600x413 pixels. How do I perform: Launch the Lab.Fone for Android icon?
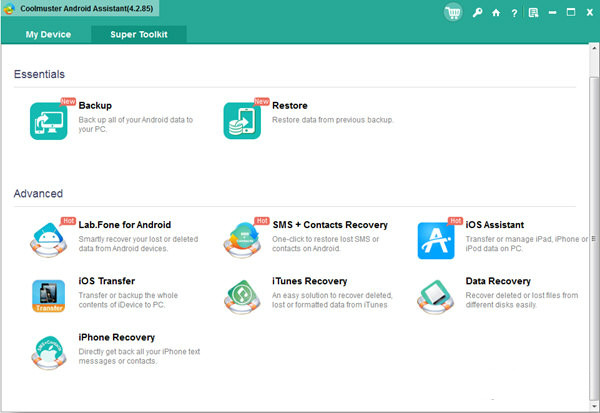49,240
